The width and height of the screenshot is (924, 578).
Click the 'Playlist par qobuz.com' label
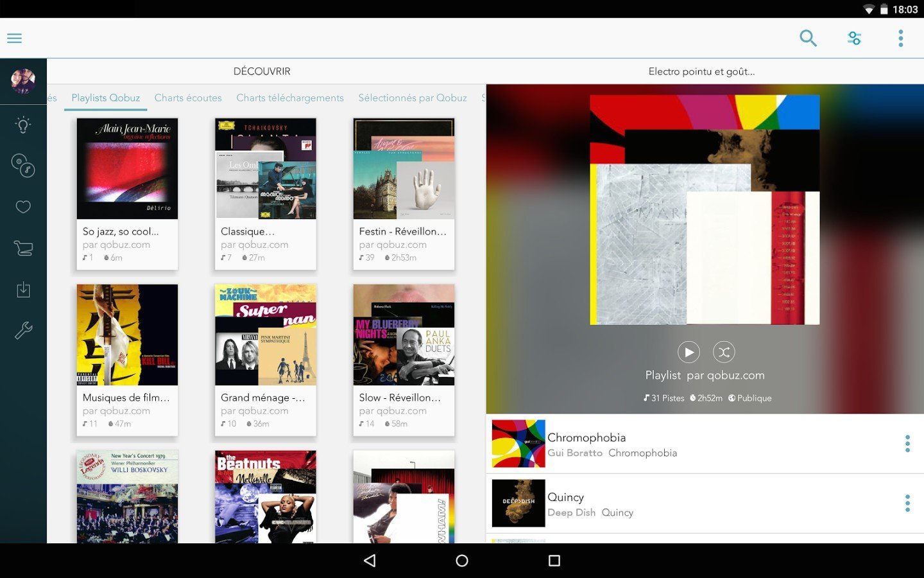pyautogui.click(x=705, y=375)
